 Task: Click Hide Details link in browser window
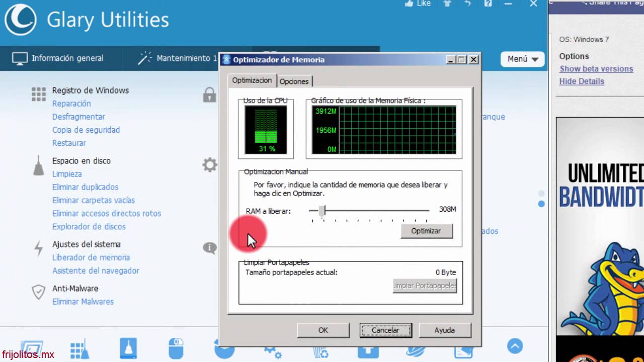pos(582,81)
